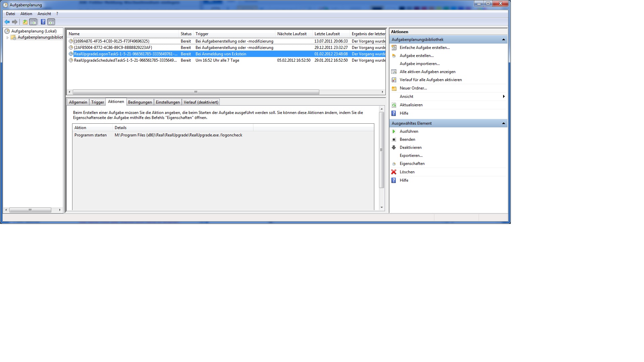Screen dimensions: 644x362
Task: Open the Aktion menu
Action: 26,14
